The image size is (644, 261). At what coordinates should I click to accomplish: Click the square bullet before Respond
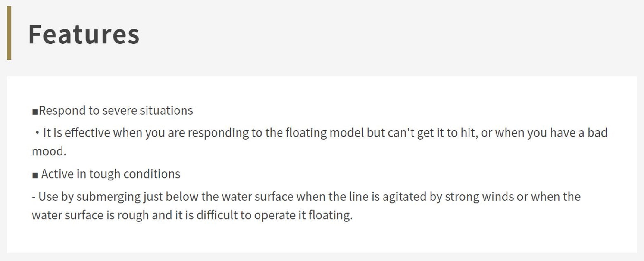pyautogui.click(x=35, y=112)
